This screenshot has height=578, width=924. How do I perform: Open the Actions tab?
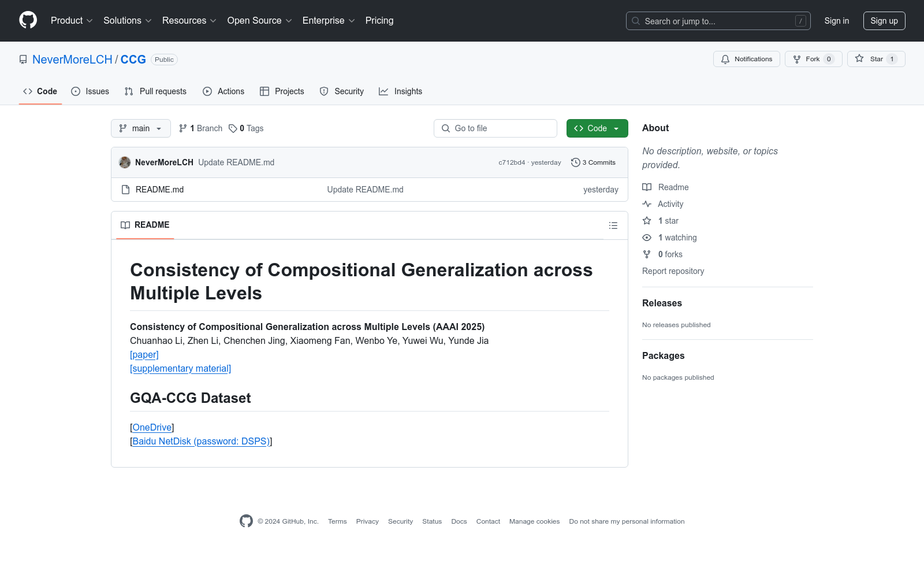tap(223, 91)
